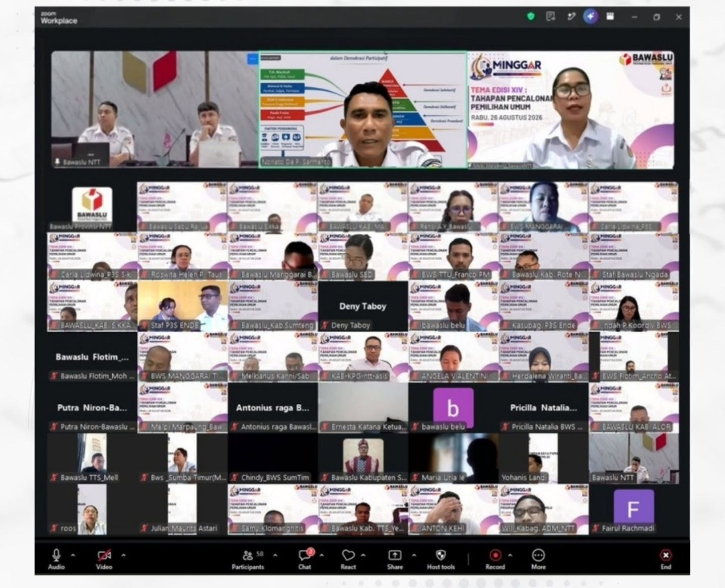Select the Bawaslu Provinsi NTT logo tile
The image size is (725, 588).
[92, 207]
